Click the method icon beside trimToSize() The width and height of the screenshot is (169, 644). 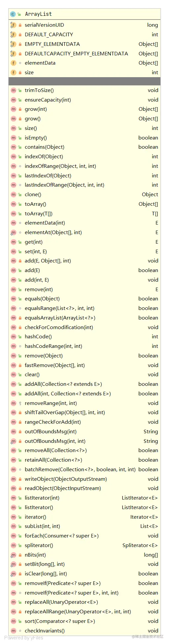coord(13,90)
